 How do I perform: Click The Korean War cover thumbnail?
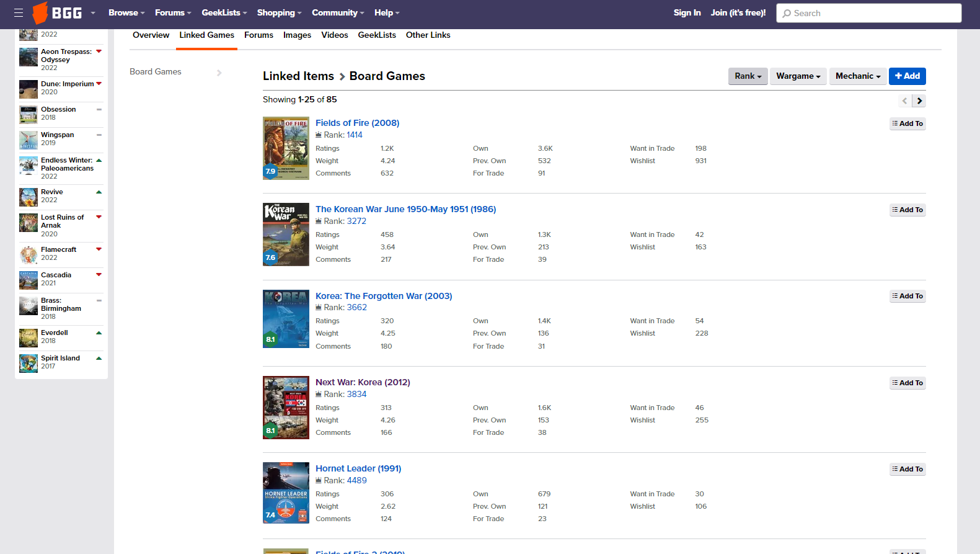click(x=286, y=235)
